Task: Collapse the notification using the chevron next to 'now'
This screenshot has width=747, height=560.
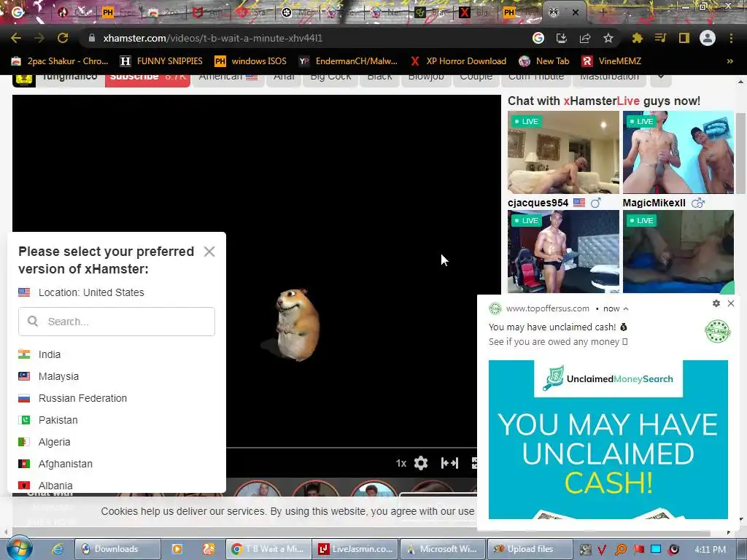Action: (625, 308)
